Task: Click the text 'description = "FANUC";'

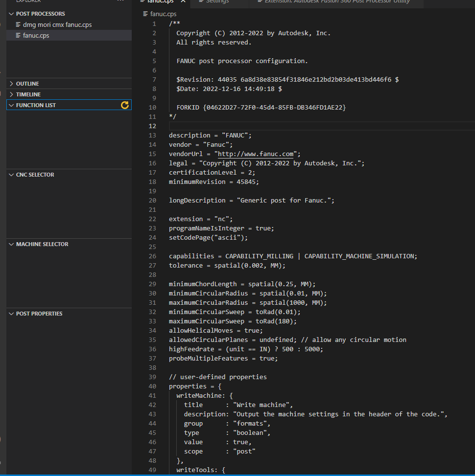Action: [x=210, y=136]
